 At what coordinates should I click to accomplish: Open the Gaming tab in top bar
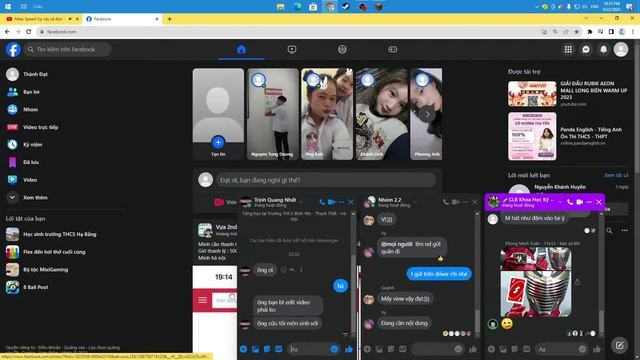point(392,49)
